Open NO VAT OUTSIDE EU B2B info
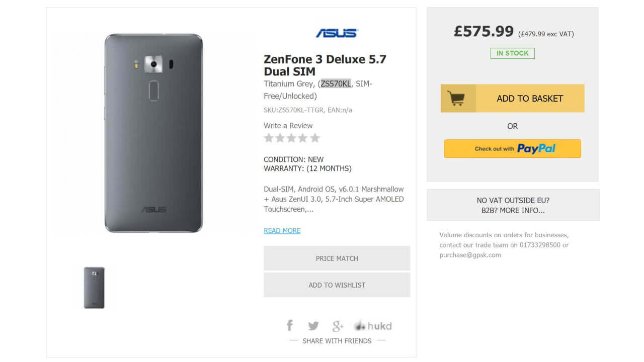644x362 pixels. point(512,205)
